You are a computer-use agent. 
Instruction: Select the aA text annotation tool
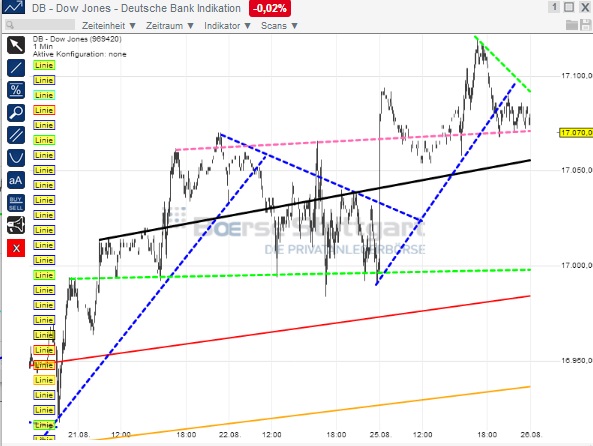click(16, 180)
